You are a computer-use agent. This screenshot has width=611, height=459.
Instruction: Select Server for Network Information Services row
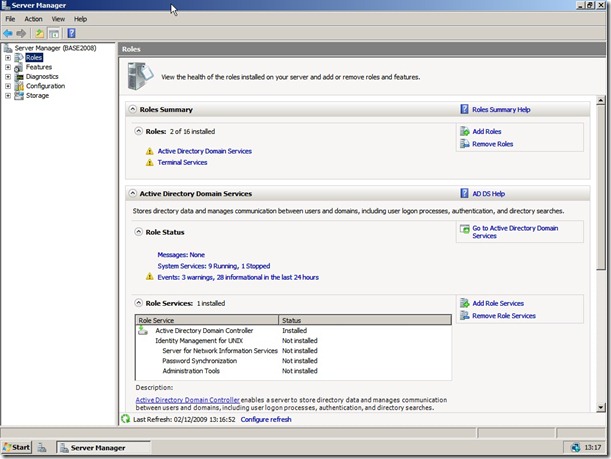tap(293, 351)
